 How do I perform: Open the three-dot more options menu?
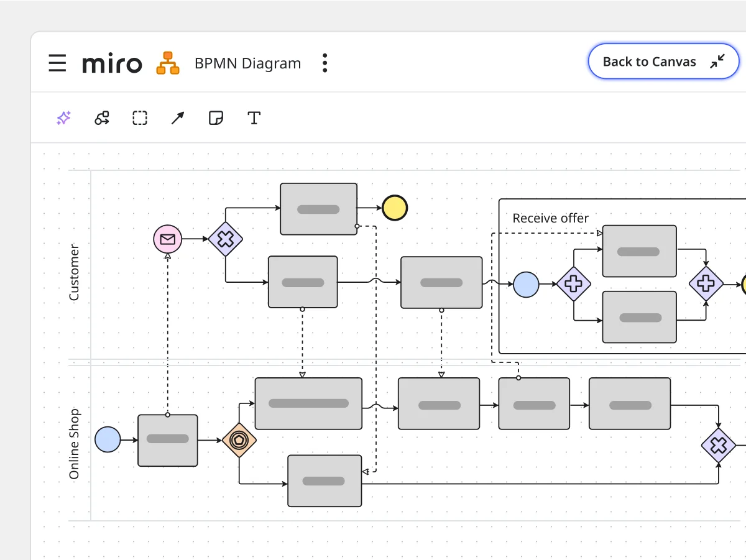point(325,63)
